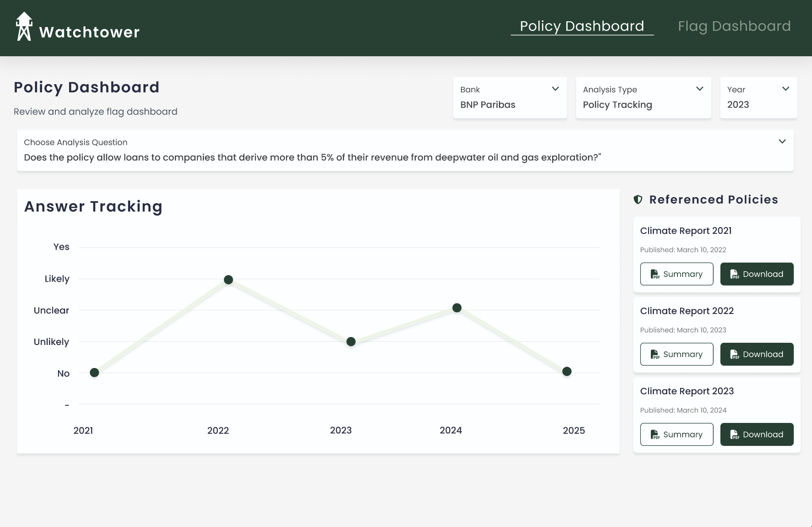Download Climate Report 2021
The height and width of the screenshot is (527, 812).
coord(757,274)
